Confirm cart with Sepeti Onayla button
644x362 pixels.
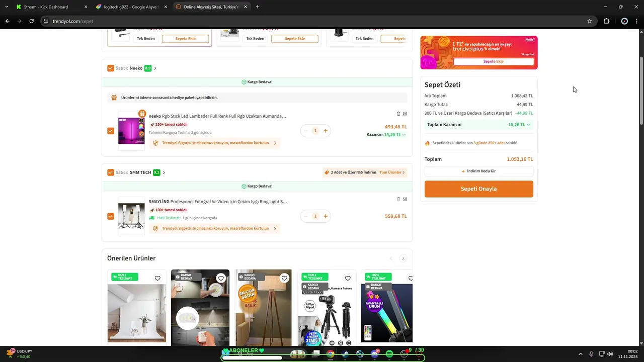pos(479,189)
